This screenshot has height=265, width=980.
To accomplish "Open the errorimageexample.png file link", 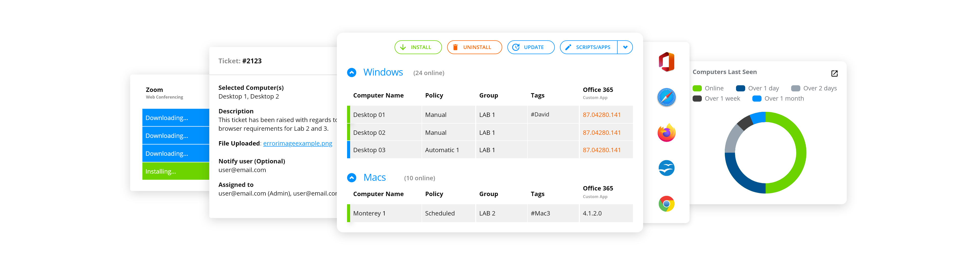I will [298, 143].
